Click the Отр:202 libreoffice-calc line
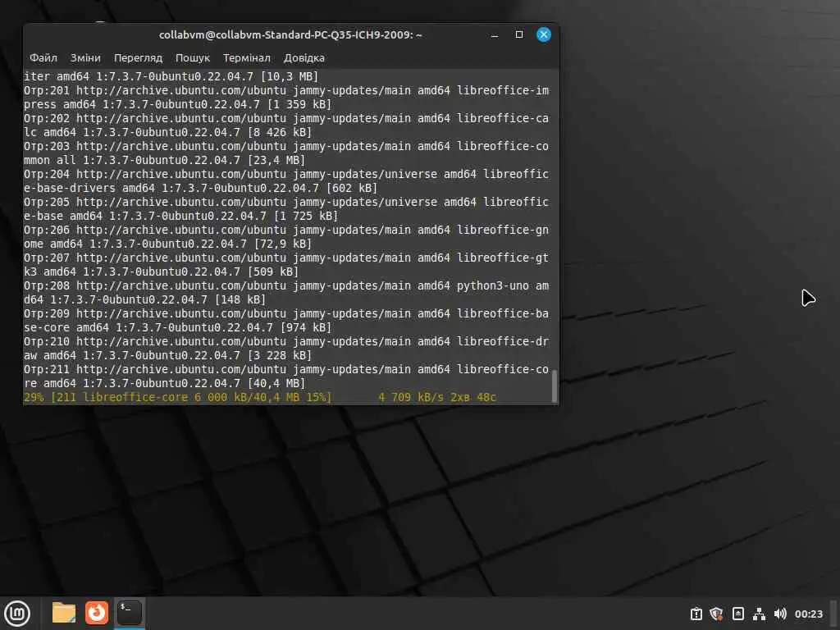The image size is (840, 630). pyautogui.click(x=286, y=125)
